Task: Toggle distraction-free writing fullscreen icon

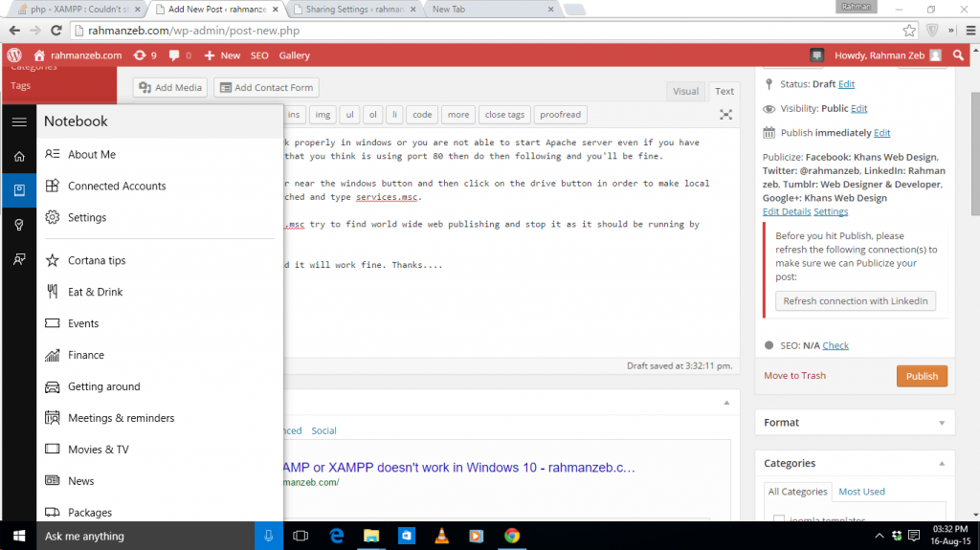Action: coord(725,115)
